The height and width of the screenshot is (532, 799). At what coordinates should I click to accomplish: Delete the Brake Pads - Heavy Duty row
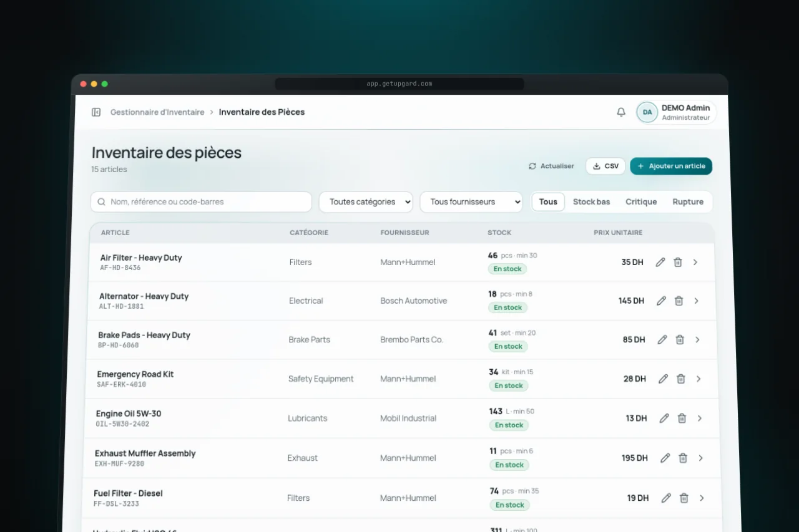[680, 340]
